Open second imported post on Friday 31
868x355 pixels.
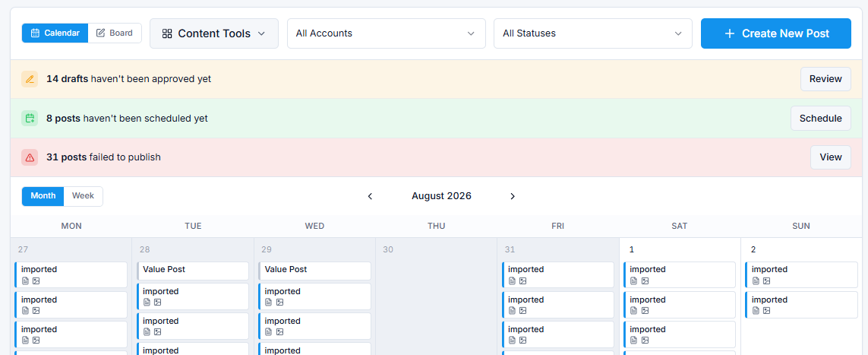(558, 305)
